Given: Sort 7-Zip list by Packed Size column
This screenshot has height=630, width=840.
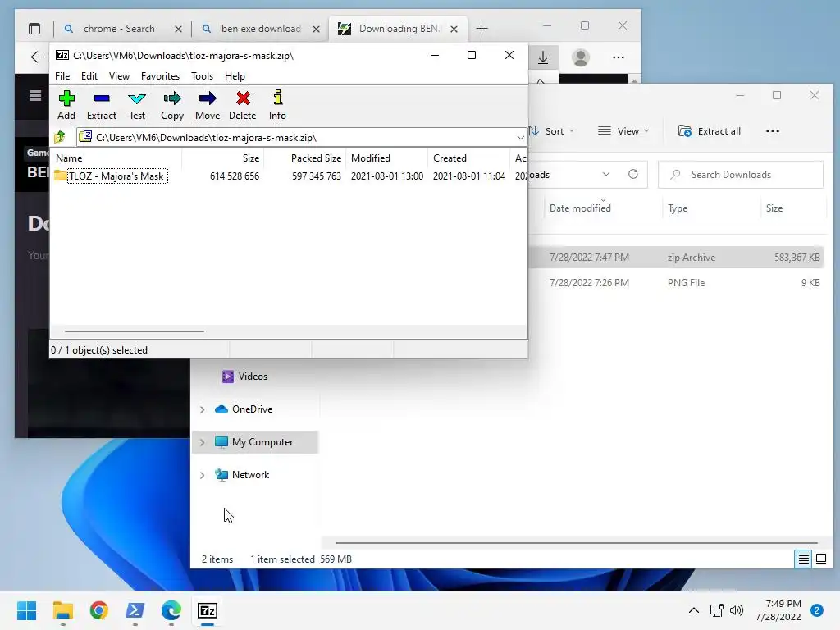Looking at the screenshot, I should 305,158.
